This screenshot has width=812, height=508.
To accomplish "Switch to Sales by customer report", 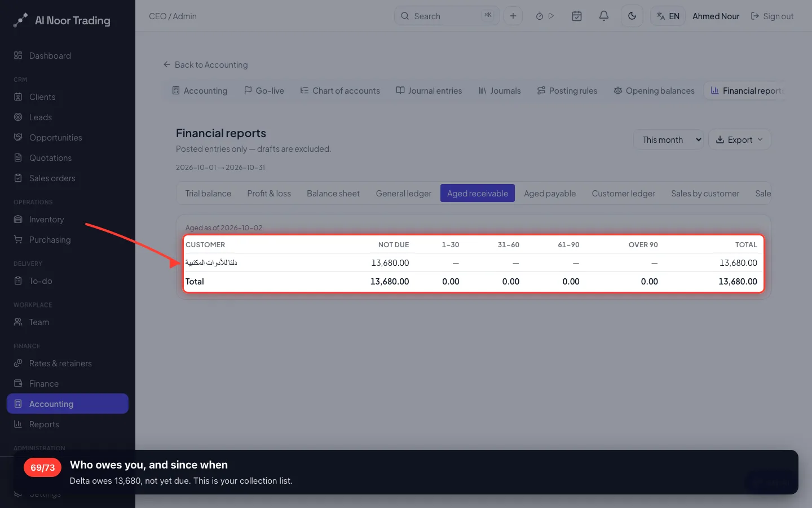I will (705, 193).
